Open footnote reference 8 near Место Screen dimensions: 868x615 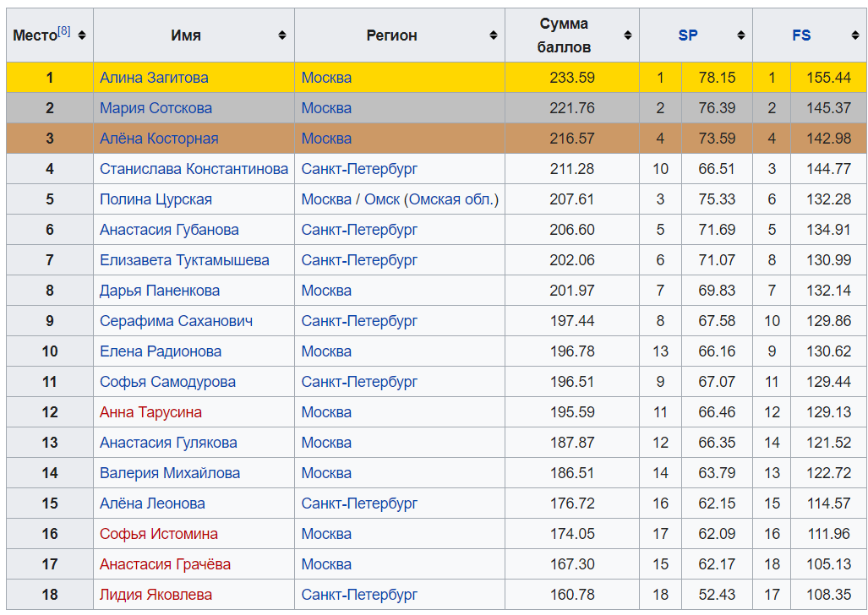click(64, 31)
